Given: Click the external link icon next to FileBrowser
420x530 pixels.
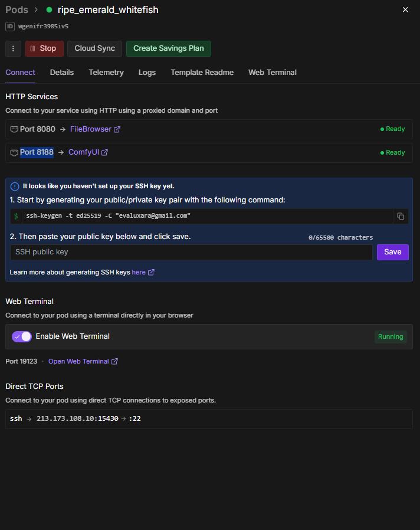Looking at the screenshot, I should [x=117, y=129].
